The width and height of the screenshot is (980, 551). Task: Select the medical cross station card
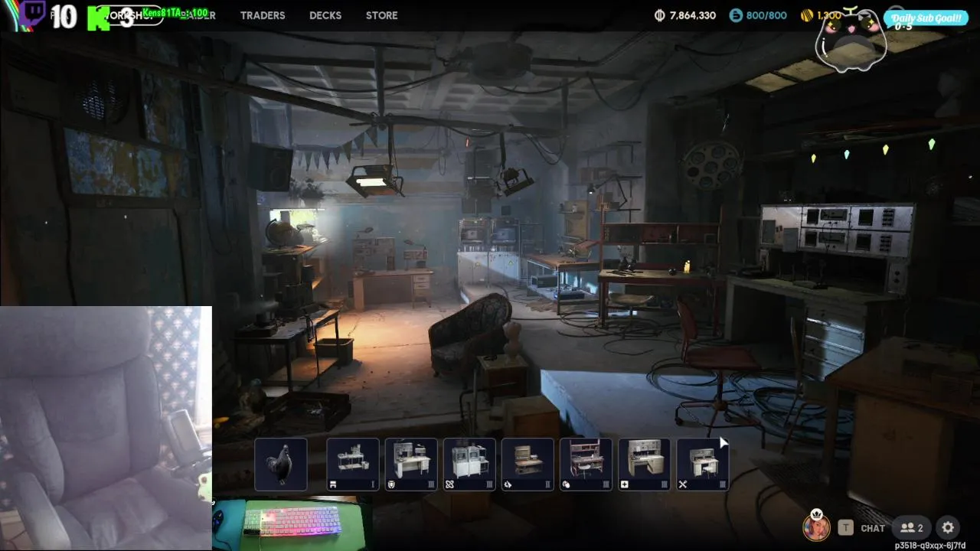coord(644,465)
